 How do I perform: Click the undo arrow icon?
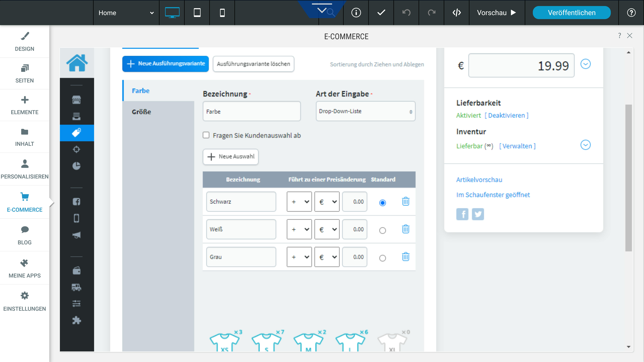406,12
